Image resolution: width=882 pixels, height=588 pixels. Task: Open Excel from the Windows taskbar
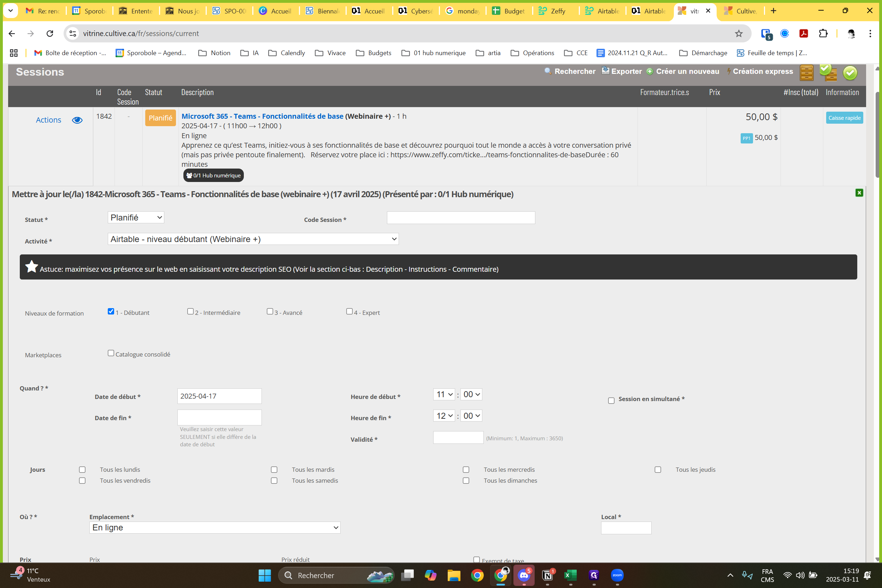click(570, 575)
